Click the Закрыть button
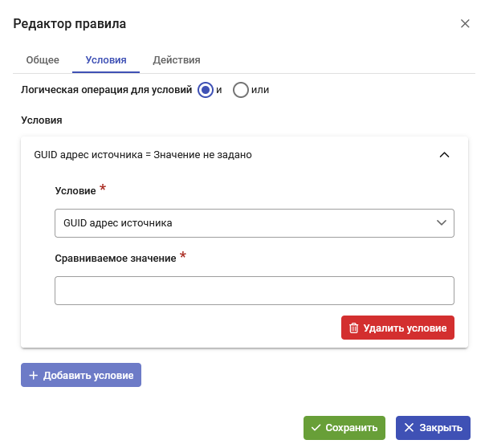Image resolution: width=489 pixels, height=448 pixels. click(x=433, y=428)
